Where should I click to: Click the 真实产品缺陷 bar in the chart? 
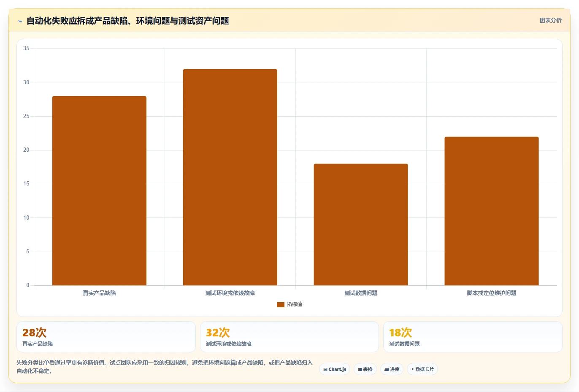pos(99,191)
